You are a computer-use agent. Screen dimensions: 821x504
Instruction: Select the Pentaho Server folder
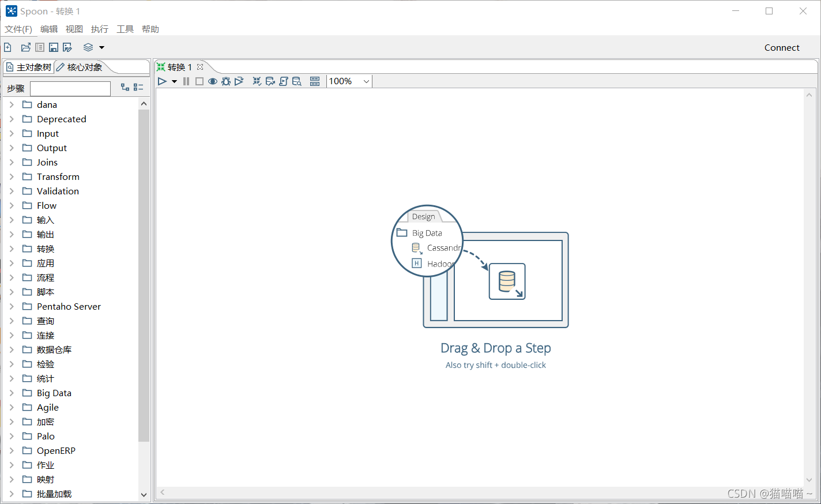69,306
